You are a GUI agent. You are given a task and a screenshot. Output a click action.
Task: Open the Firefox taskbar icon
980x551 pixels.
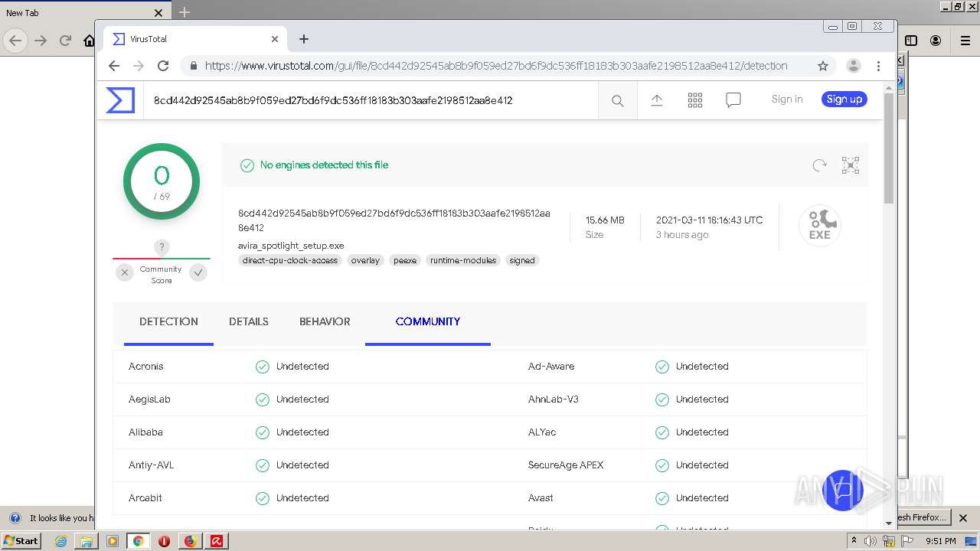coord(190,541)
